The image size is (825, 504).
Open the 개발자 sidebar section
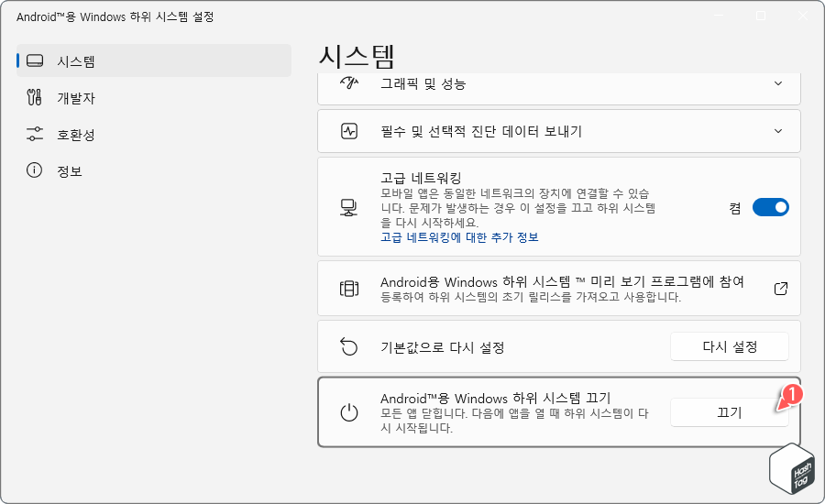[x=154, y=98]
